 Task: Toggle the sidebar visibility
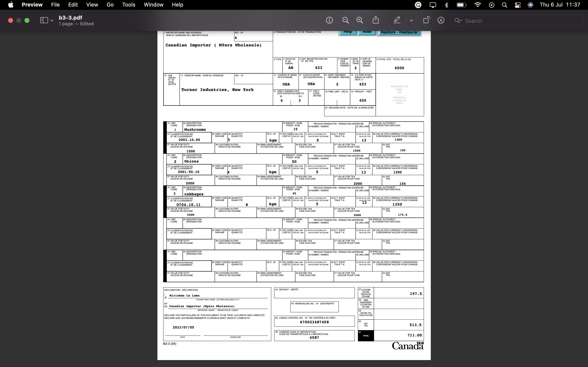pyautogui.click(x=44, y=20)
